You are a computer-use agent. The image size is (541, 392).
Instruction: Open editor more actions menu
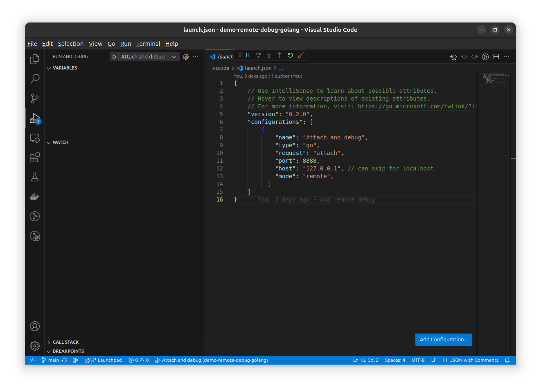[x=507, y=57]
